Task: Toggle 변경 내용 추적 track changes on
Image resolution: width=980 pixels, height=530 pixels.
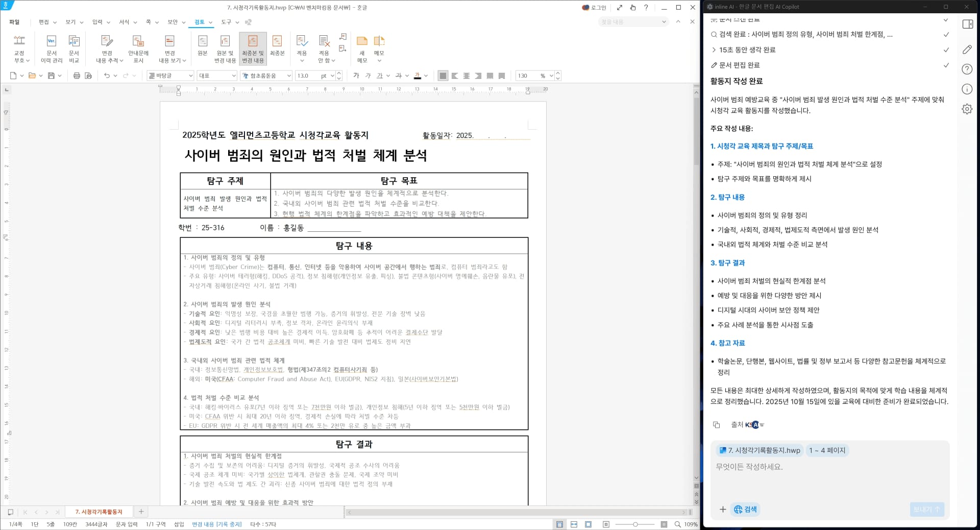Action: pos(106,49)
